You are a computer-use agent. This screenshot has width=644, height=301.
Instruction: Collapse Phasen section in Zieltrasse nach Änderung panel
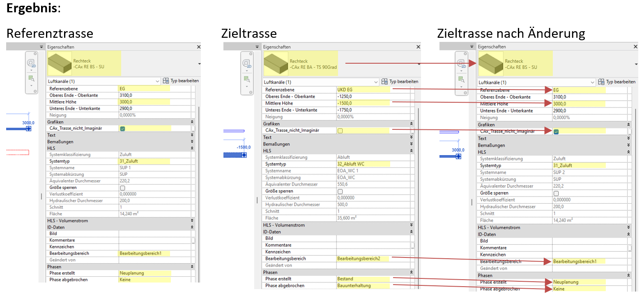(x=628, y=276)
